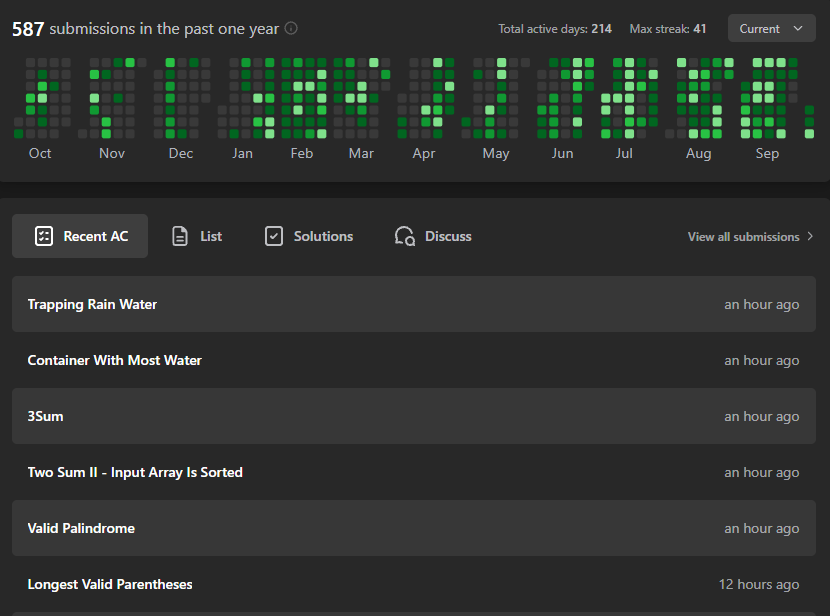The image size is (830, 616).
Task: Click the May month label
Action: [x=495, y=154]
